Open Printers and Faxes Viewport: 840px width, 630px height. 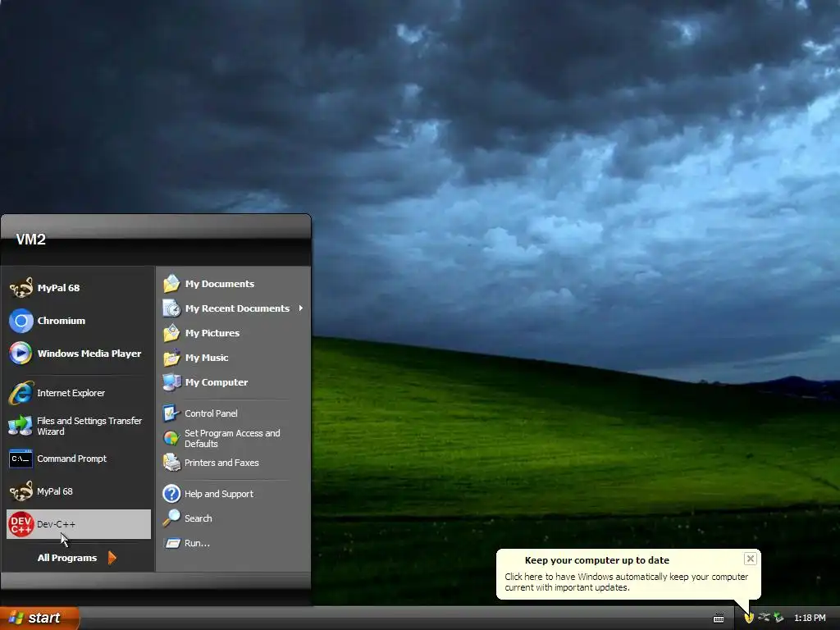pos(233,463)
